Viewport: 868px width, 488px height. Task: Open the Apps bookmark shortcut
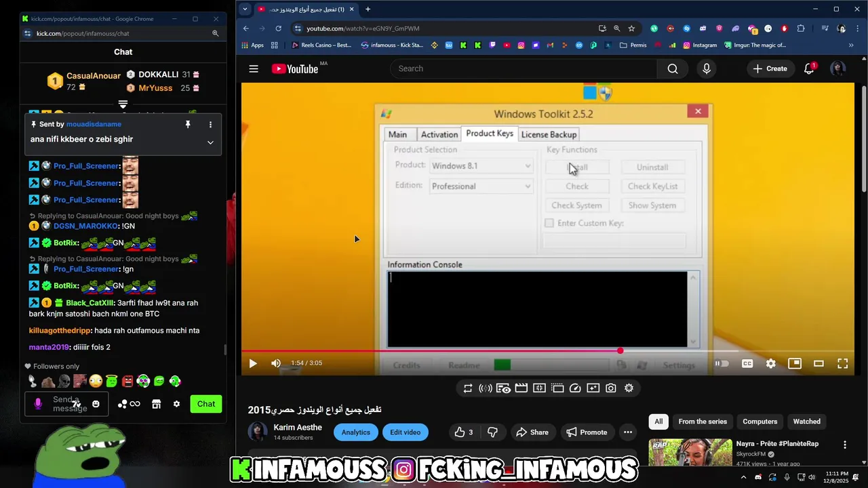pos(252,45)
